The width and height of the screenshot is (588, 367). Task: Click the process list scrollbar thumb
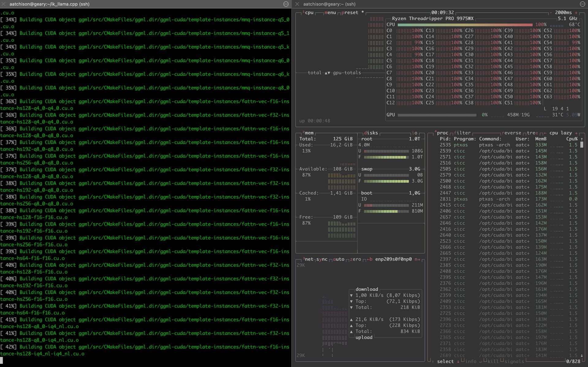(582, 145)
